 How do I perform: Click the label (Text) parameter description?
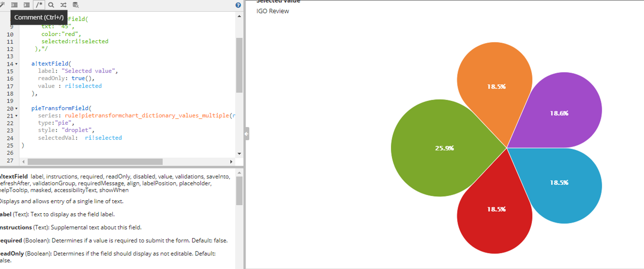57,214
